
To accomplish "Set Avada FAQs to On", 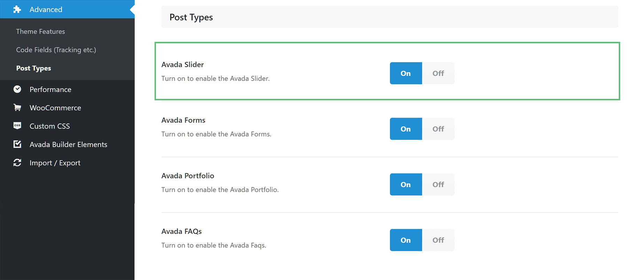I will (406, 240).
